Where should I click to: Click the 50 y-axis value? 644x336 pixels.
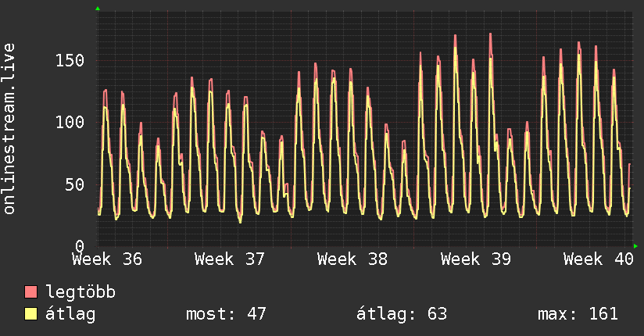coord(75,185)
